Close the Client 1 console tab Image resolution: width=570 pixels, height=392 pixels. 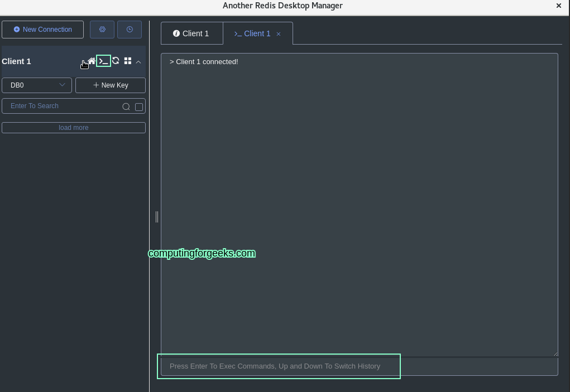click(279, 34)
